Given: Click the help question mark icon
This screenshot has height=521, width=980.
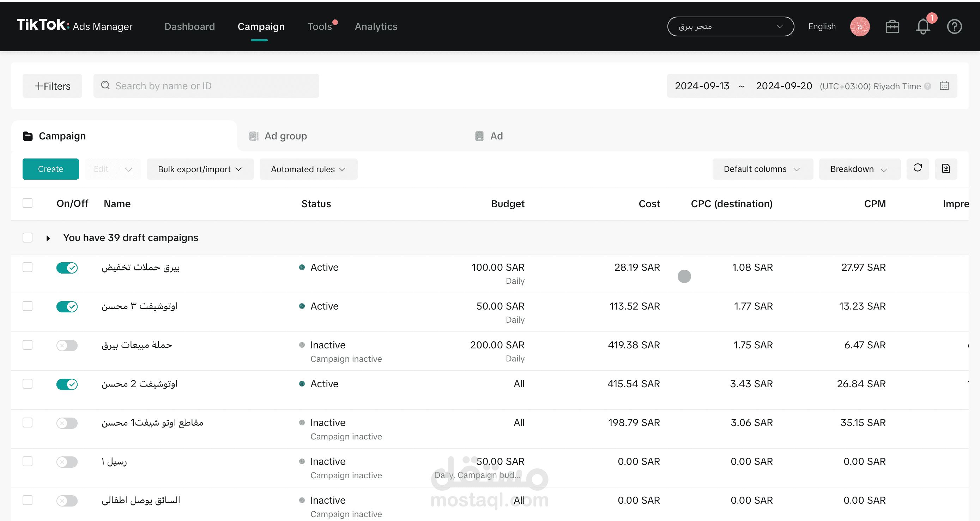Looking at the screenshot, I should [x=954, y=26].
